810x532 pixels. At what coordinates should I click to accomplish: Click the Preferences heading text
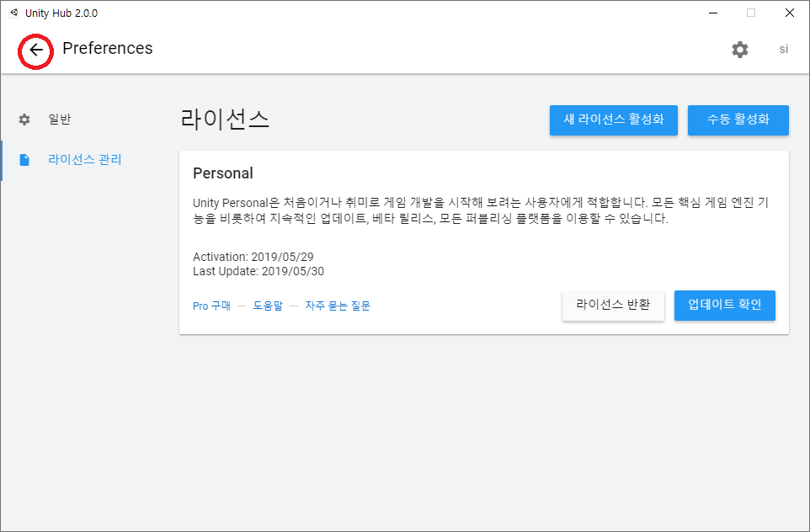click(x=108, y=48)
